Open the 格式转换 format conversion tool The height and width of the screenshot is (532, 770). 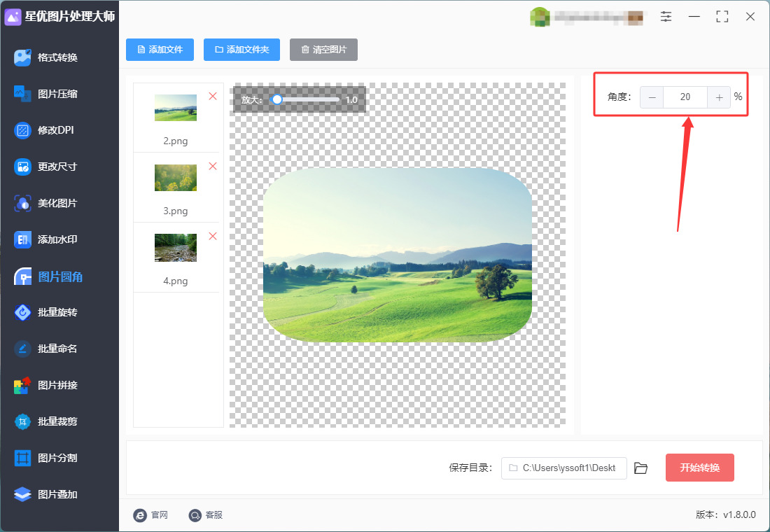(x=45, y=57)
